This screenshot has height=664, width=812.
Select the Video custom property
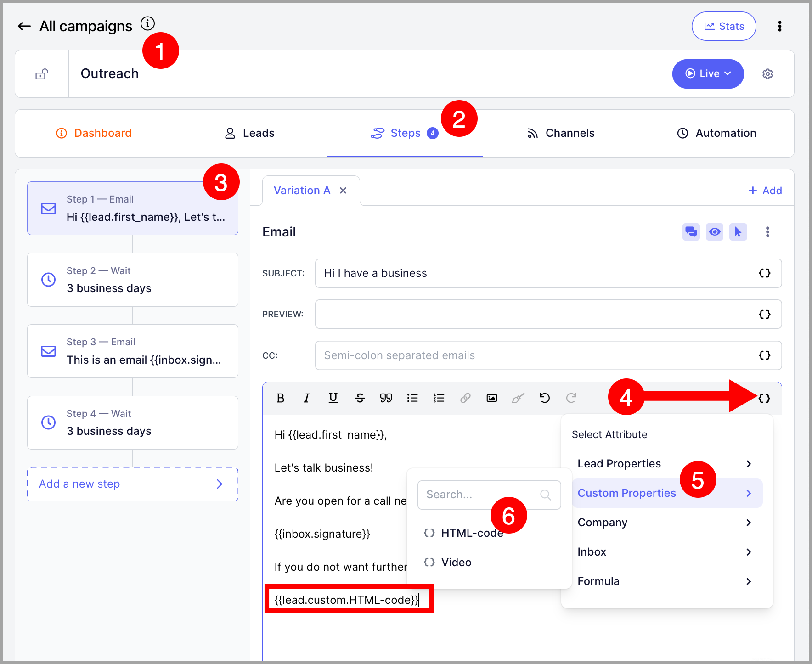(x=448, y=563)
